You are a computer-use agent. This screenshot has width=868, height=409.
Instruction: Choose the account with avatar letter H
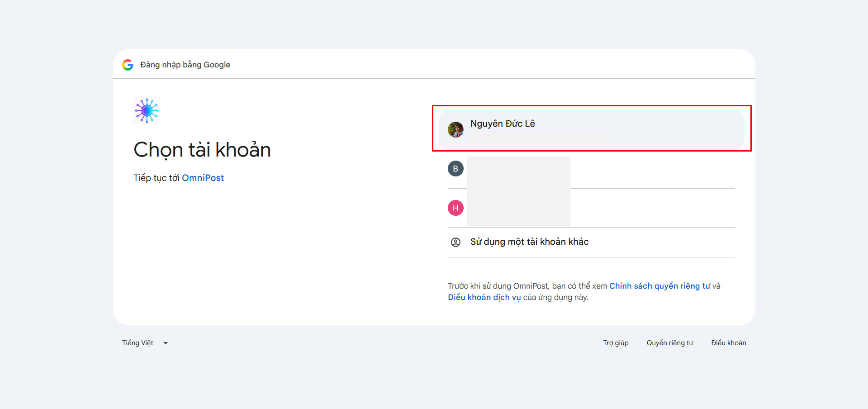(x=591, y=208)
